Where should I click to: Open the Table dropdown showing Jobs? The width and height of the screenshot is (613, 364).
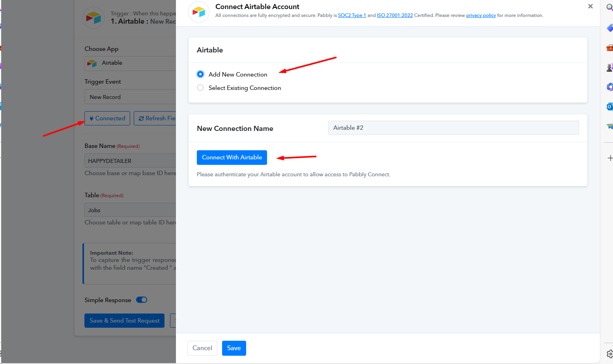click(x=130, y=210)
